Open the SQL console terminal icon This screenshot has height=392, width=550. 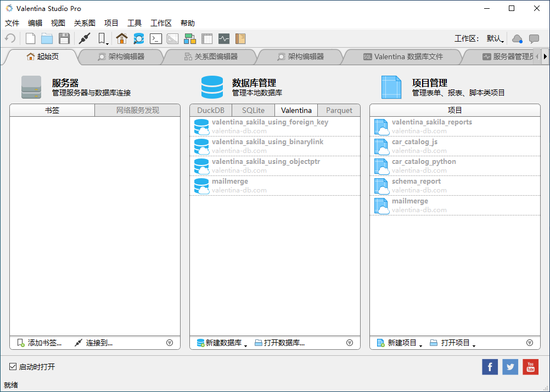155,38
